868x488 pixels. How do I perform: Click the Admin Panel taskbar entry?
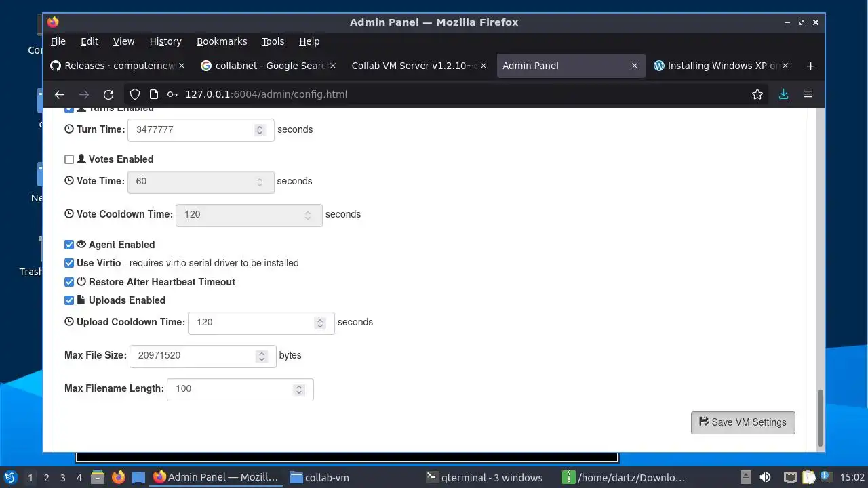tap(216, 477)
